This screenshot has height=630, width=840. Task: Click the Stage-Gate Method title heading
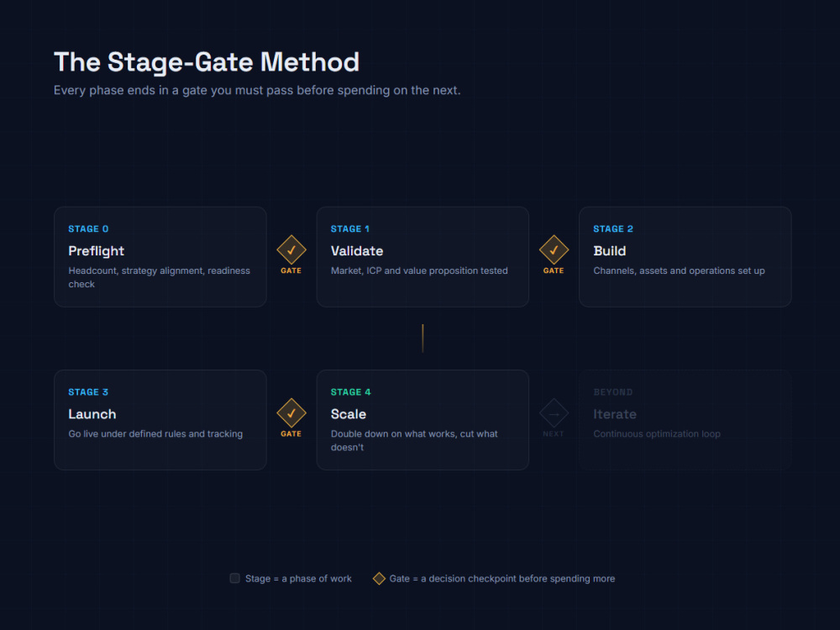(x=207, y=62)
